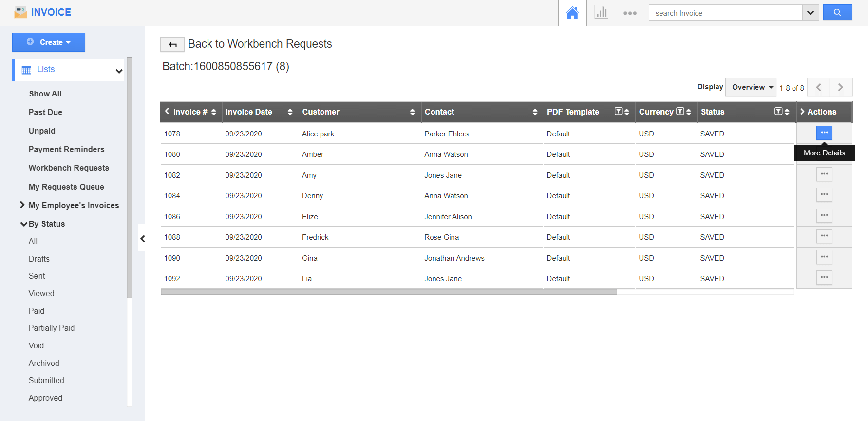Filter by status Approved

(x=45, y=398)
